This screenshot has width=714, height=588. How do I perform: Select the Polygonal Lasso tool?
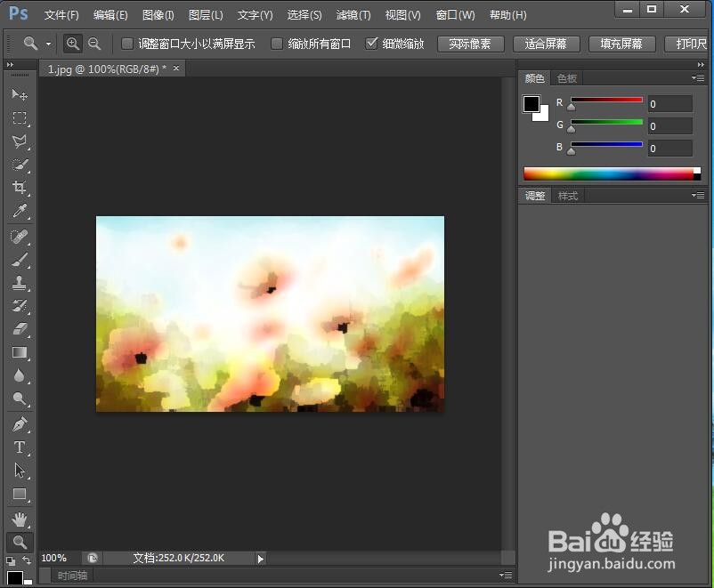[19, 141]
